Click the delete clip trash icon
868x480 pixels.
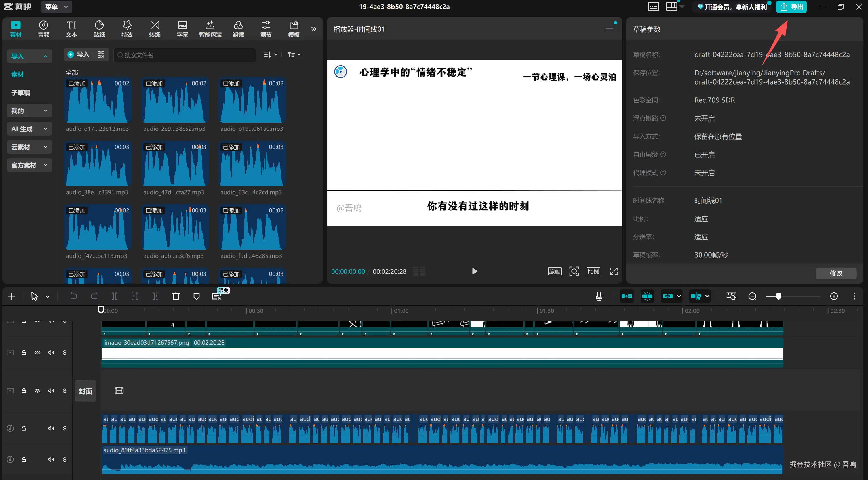(176, 296)
